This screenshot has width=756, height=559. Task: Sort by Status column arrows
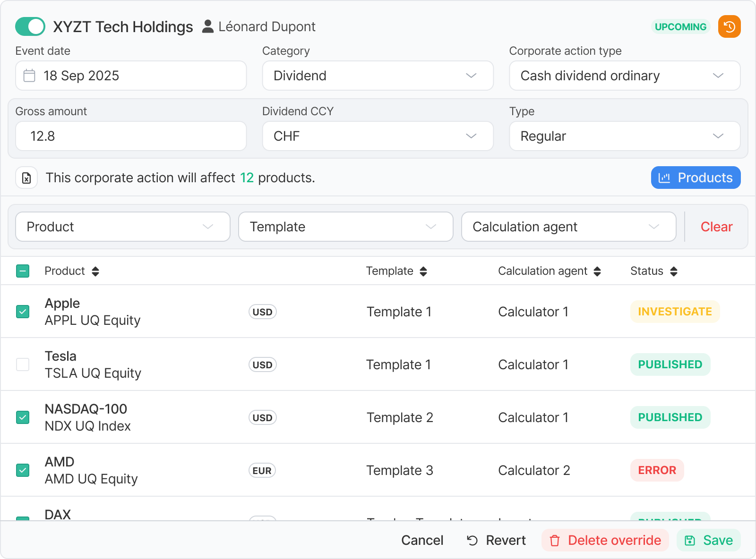674,271
